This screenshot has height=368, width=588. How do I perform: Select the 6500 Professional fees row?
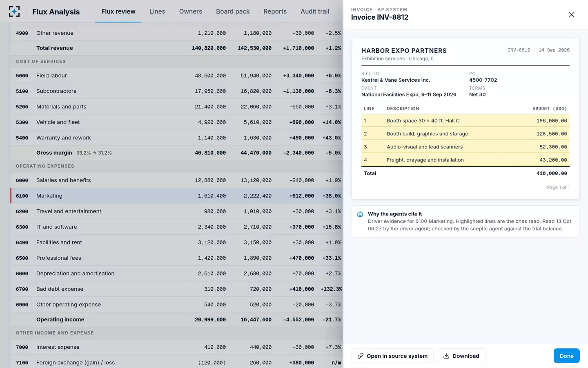177,258
